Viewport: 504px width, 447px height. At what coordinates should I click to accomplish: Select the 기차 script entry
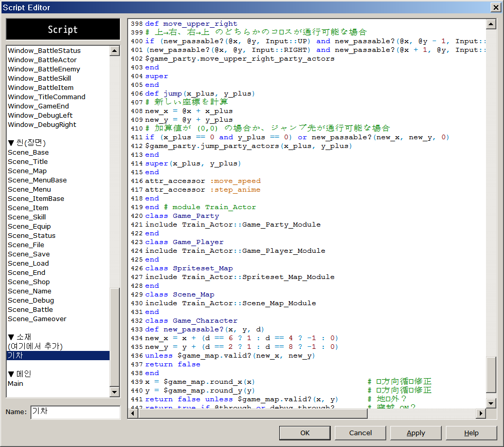click(58, 356)
